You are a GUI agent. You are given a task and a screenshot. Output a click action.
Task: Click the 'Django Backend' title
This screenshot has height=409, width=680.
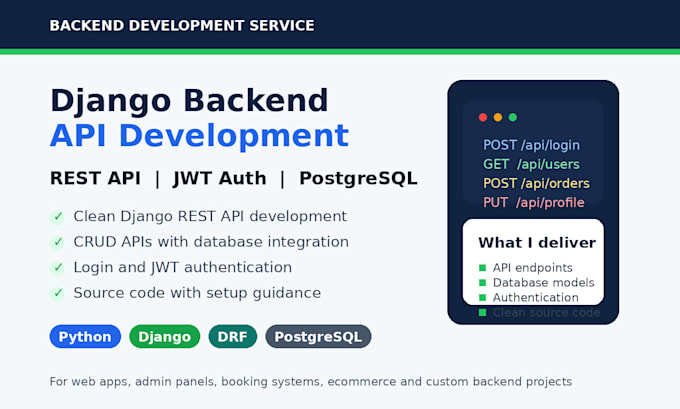pos(189,101)
